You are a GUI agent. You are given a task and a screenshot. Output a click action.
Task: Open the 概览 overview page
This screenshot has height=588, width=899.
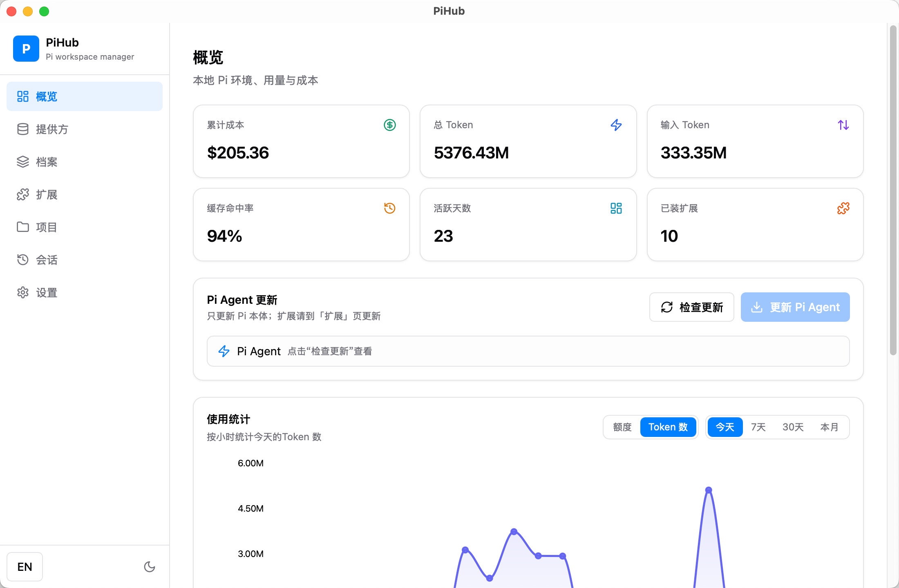click(x=85, y=96)
